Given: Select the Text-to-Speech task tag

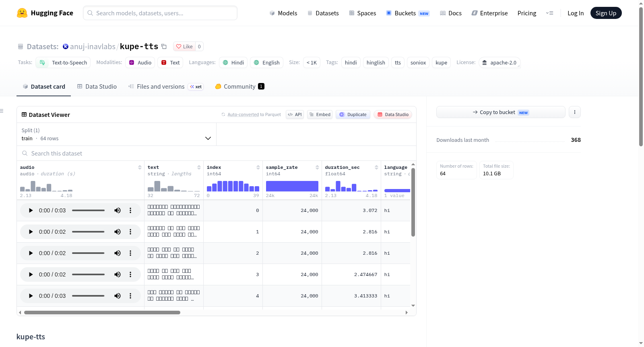Looking at the screenshot, I should 63,62.
